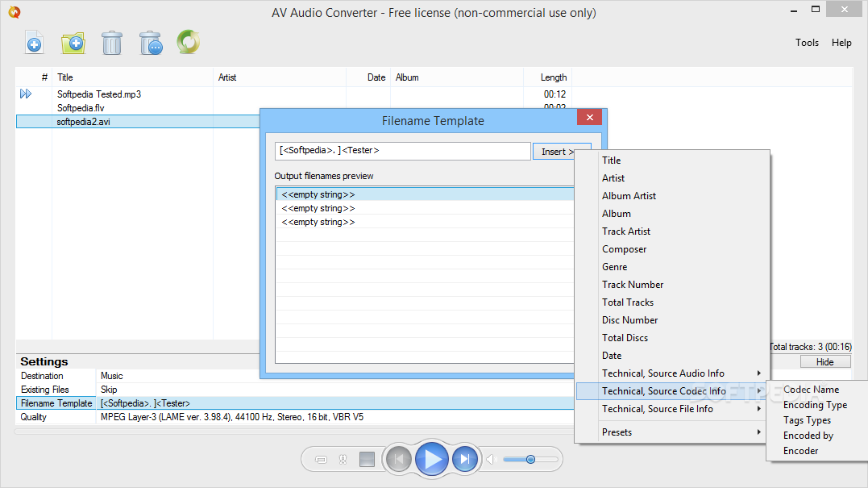This screenshot has width=868, height=488.
Task: Close the Filename Template dialog
Action: tap(590, 117)
